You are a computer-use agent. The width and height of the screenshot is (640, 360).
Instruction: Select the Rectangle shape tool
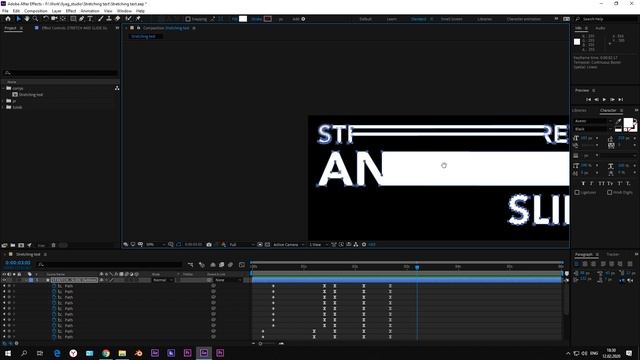click(x=73, y=19)
